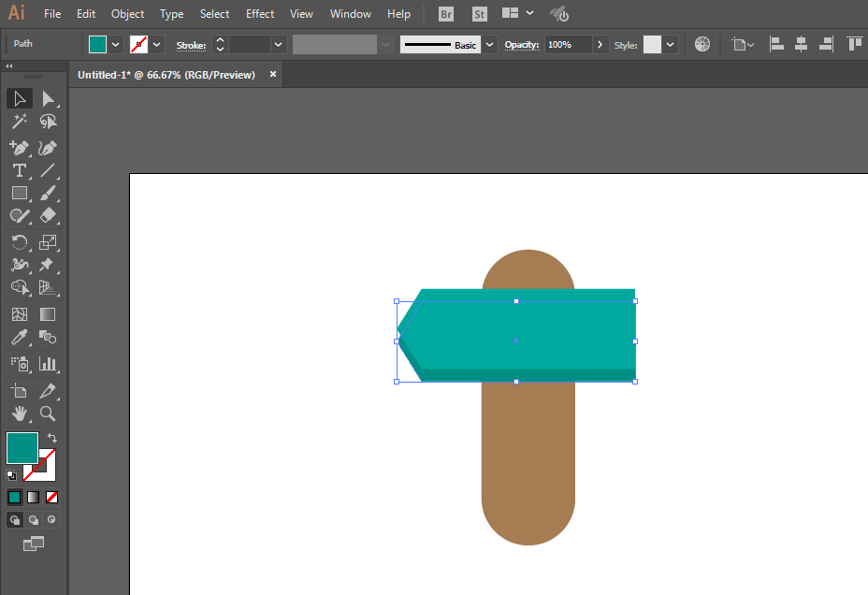868x595 pixels.
Task: Switch to Draw Behind mode
Action: pyautogui.click(x=34, y=520)
